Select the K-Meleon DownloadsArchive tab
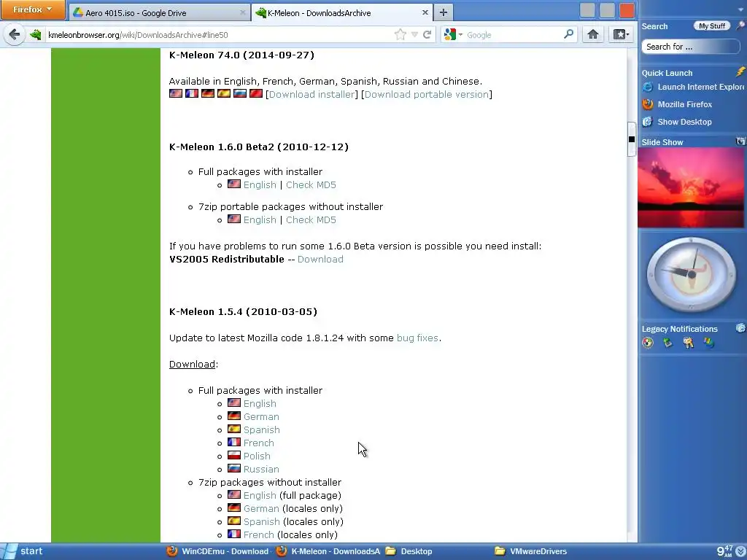 [342, 13]
